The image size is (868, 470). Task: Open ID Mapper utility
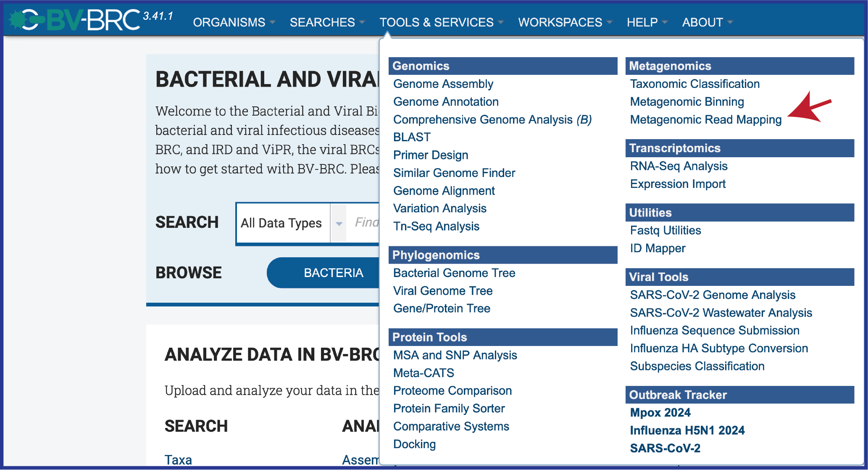coord(658,248)
